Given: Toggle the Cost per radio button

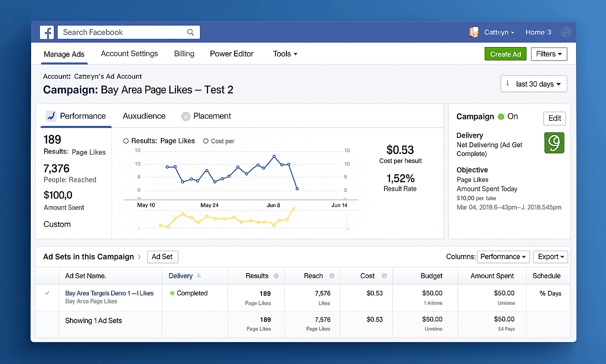Looking at the screenshot, I should coord(206,141).
